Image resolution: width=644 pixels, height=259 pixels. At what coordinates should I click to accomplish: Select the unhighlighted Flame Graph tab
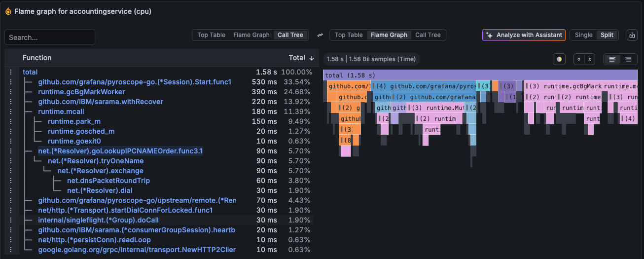pyautogui.click(x=251, y=35)
